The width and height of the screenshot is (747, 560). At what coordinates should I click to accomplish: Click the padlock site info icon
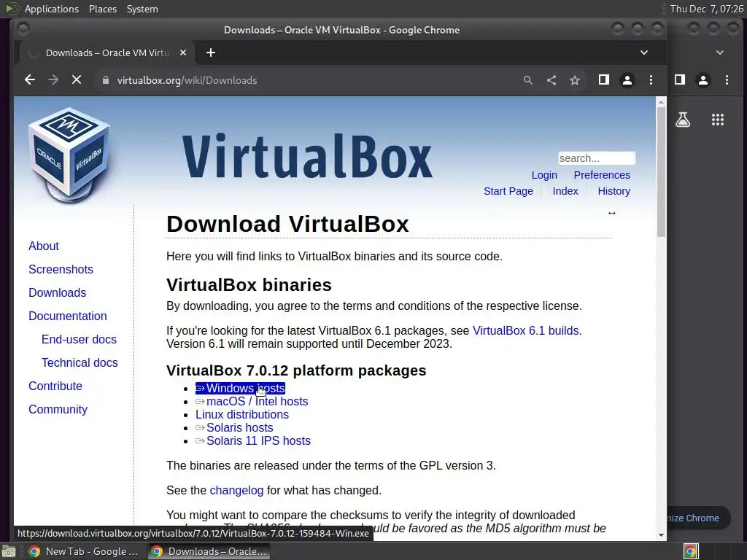pos(106,80)
